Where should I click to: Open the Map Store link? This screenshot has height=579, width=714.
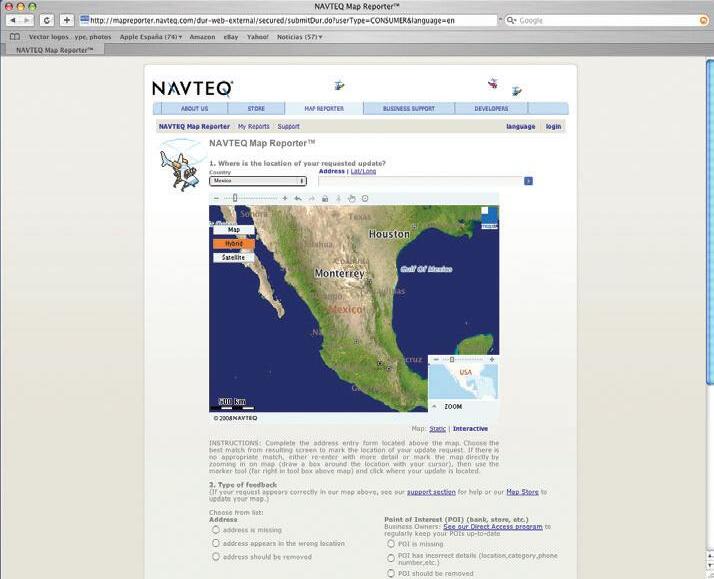pyautogui.click(x=522, y=492)
